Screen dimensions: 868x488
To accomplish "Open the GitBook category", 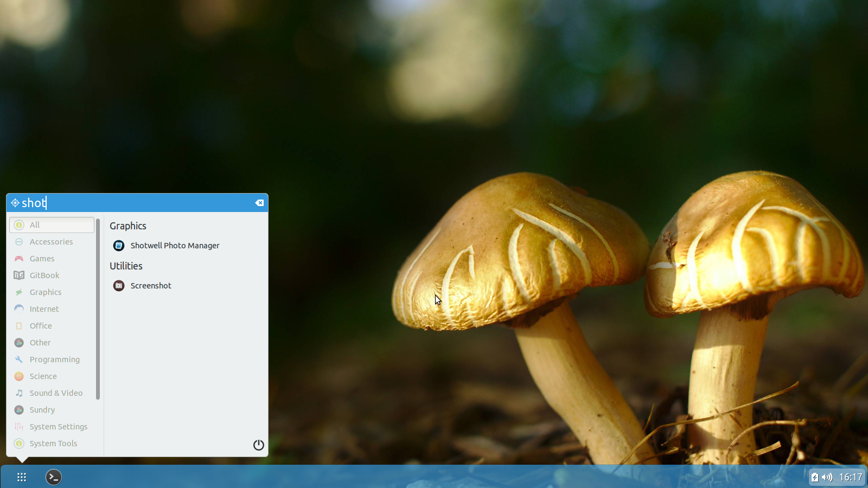I will [x=52, y=275].
